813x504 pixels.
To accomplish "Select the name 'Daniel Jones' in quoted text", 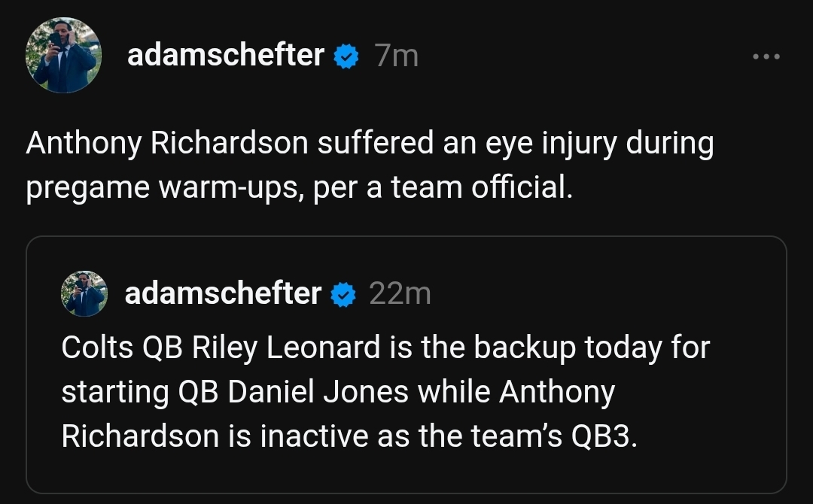I will pos(318,392).
